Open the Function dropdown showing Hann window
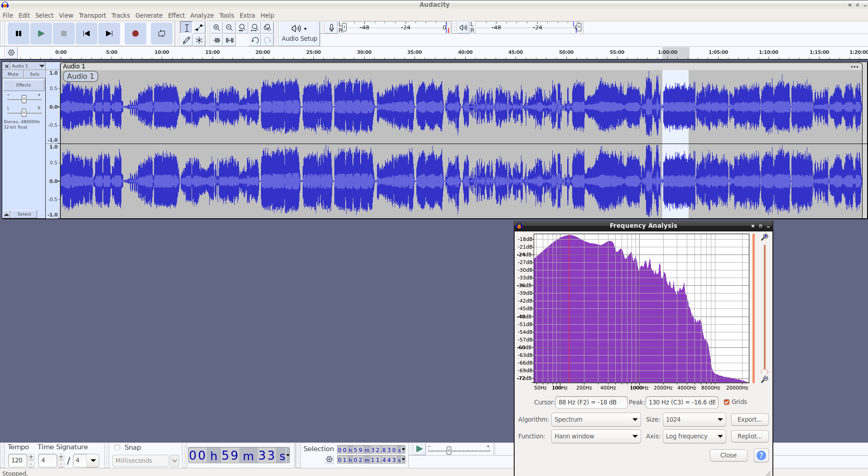The image size is (868, 476). pyautogui.click(x=596, y=436)
